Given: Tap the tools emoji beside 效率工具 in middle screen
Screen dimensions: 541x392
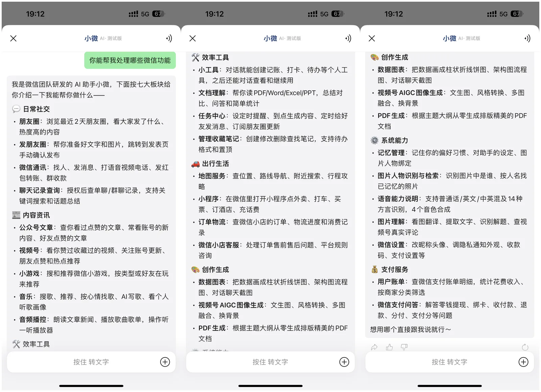Looking at the screenshot, I should (195, 57).
